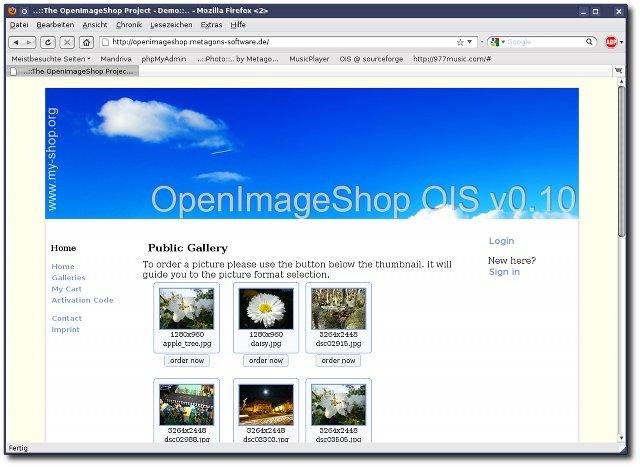The height and width of the screenshot is (467, 640).
Task: Open the Imprint sidebar link
Action: [65, 329]
